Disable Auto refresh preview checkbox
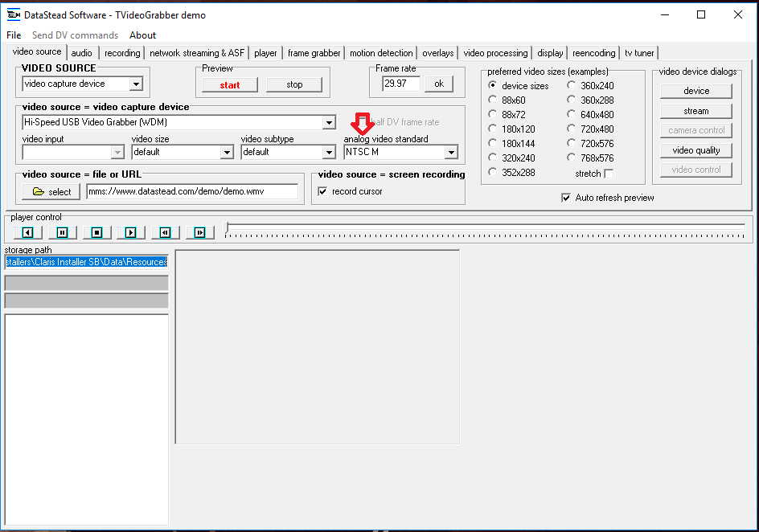This screenshot has width=759, height=532. coord(567,198)
